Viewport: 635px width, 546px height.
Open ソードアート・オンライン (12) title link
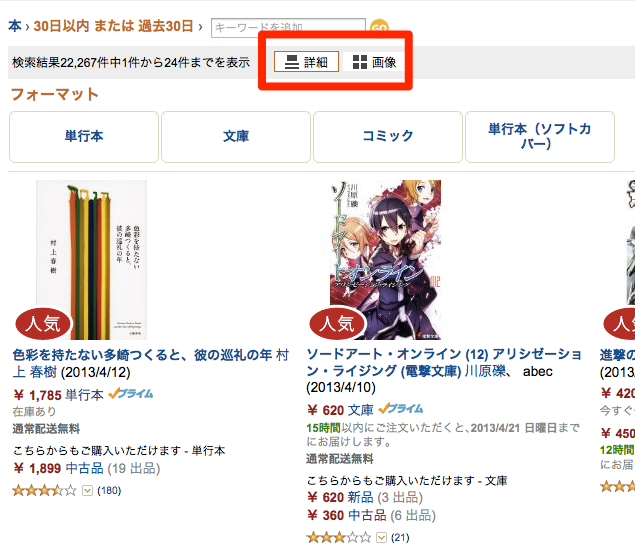pyautogui.click(x=444, y=362)
